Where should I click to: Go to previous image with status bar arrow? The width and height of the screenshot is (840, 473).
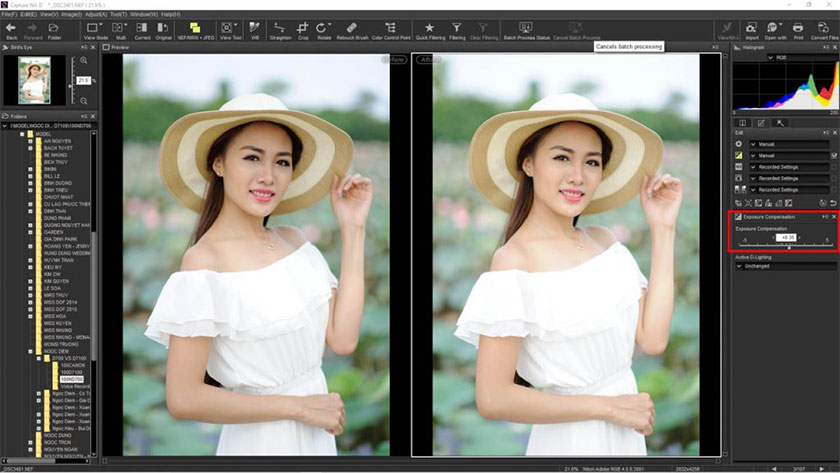click(774, 469)
